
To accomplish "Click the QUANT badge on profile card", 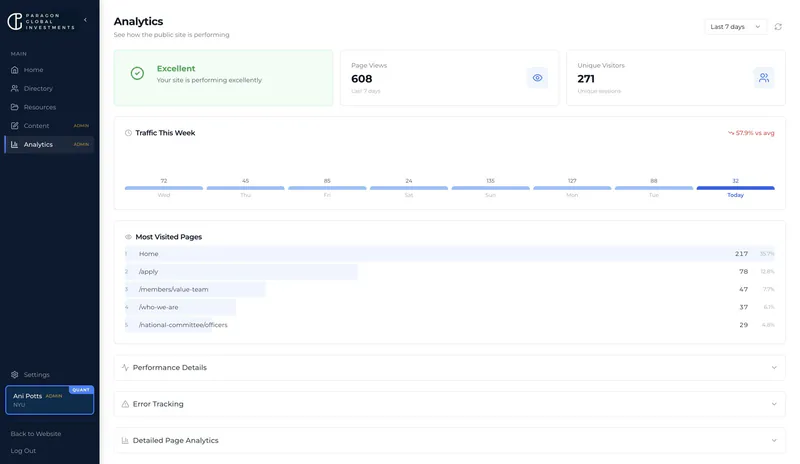I will [x=81, y=389].
